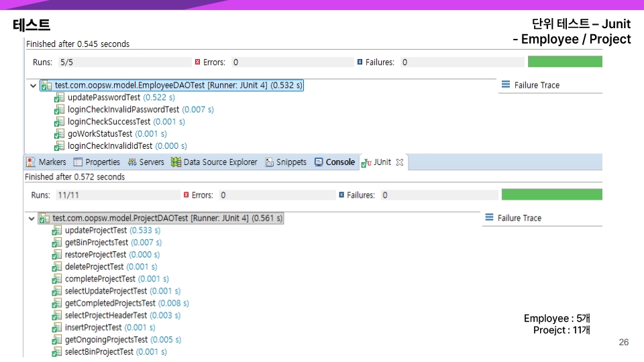The width and height of the screenshot is (644, 362).
Task: Click the loginCheckInvalidPasswordTest passed-test icon
Action: 59,109
